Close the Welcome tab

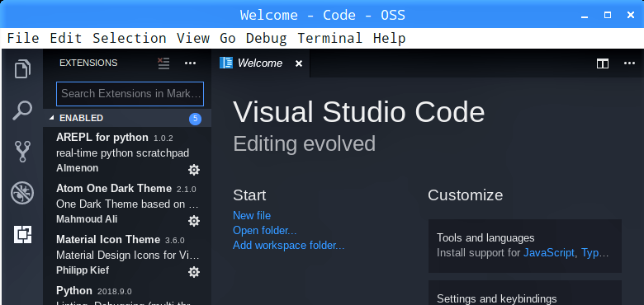pos(299,63)
